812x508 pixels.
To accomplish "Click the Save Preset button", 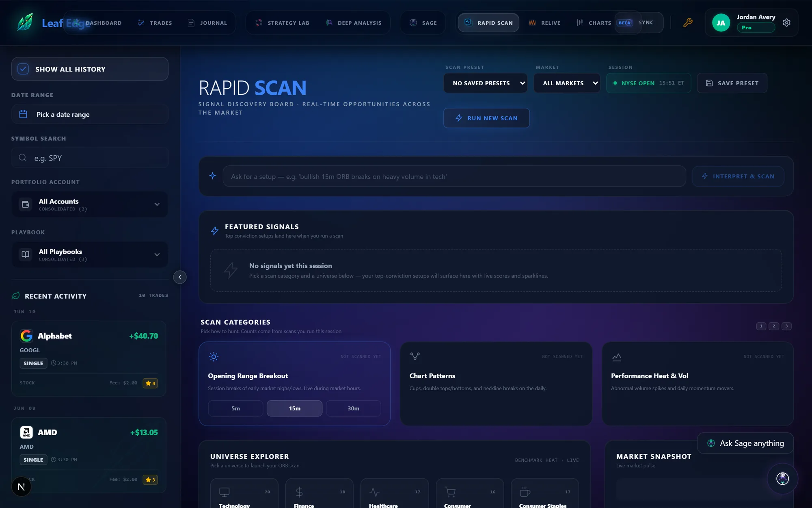I will pos(732,83).
